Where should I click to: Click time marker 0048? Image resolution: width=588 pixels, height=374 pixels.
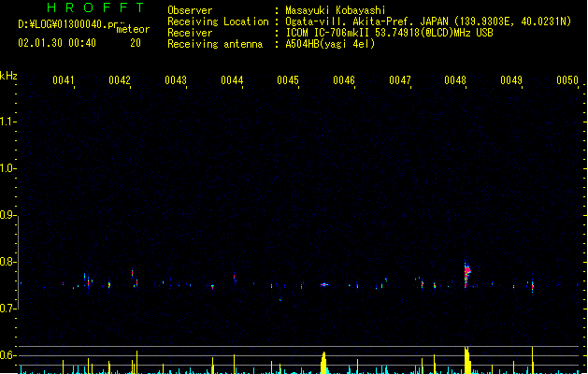tap(455, 80)
